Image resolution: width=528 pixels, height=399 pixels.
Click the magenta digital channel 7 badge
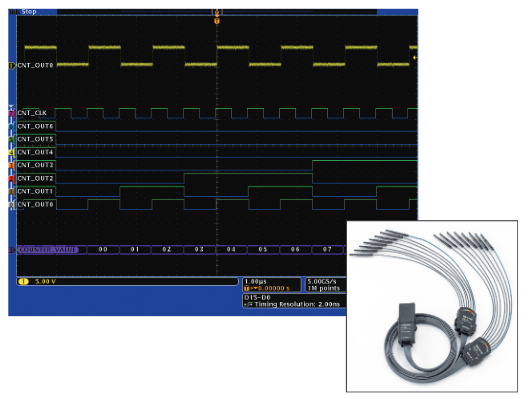tap(12, 113)
